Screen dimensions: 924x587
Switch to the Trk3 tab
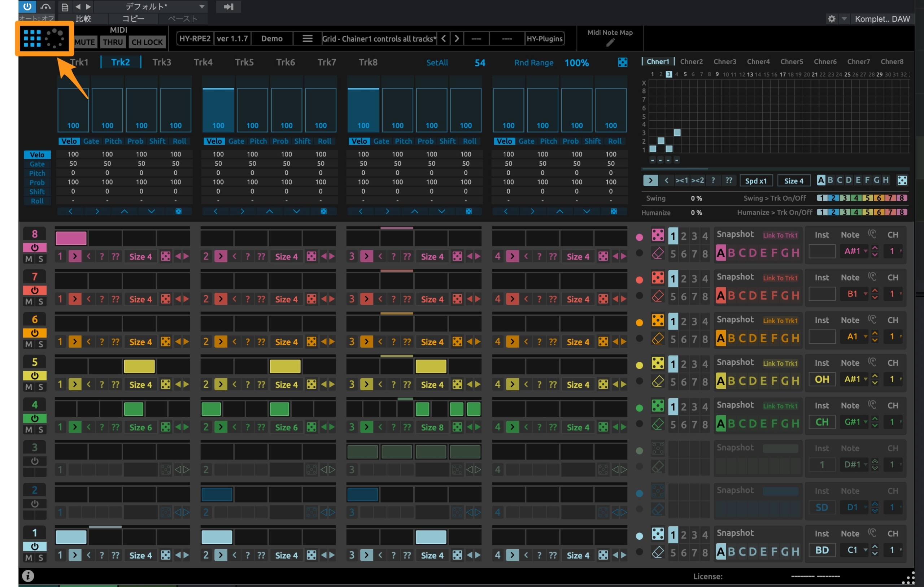click(x=162, y=62)
